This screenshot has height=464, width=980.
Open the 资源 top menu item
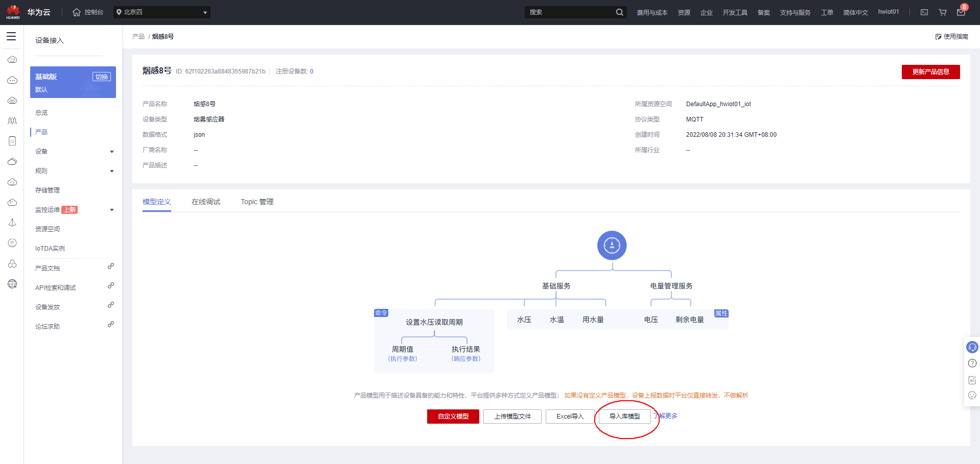(x=684, y=12)
